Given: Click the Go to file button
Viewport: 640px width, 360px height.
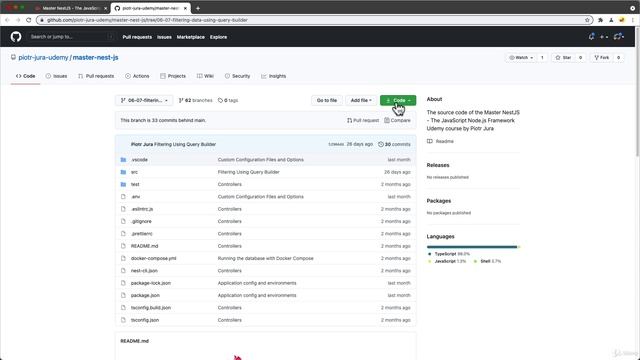Looking at the screenshot, I should pos(327,100).
